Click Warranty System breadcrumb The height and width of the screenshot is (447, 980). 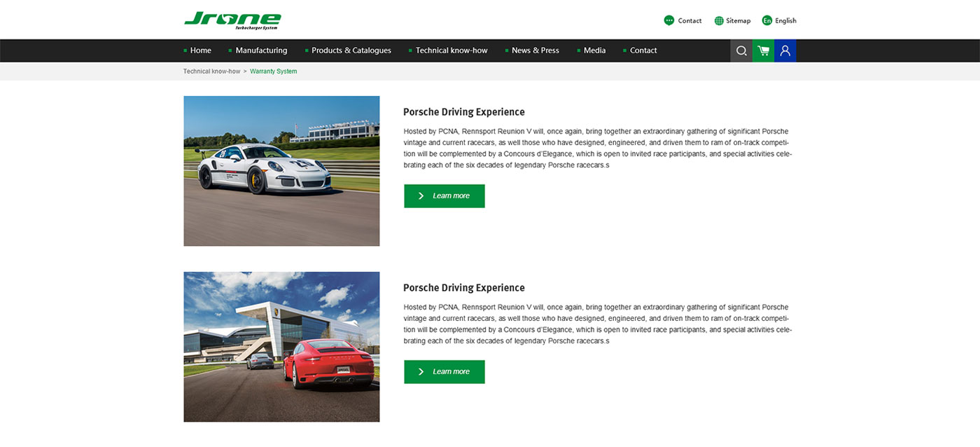273,71
